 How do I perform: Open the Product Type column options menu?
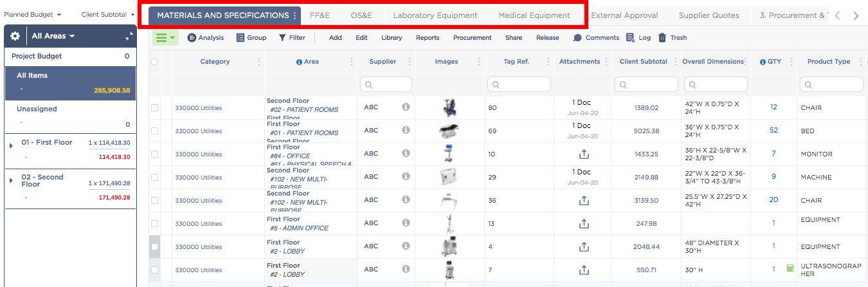[x=861, y=62]
